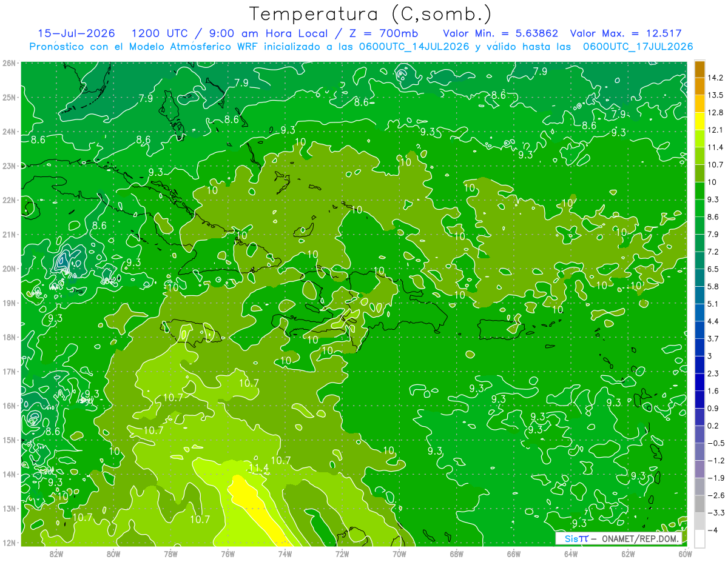The height and width of the screenshot is (562, 728).
Task: Pick the purple swatch between -1.9 and -1.2
Action: coord(699,469)
